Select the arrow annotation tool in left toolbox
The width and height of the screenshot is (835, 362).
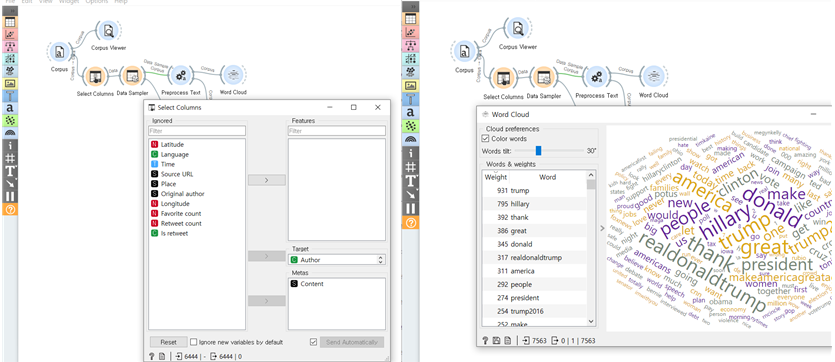point(9,183)
